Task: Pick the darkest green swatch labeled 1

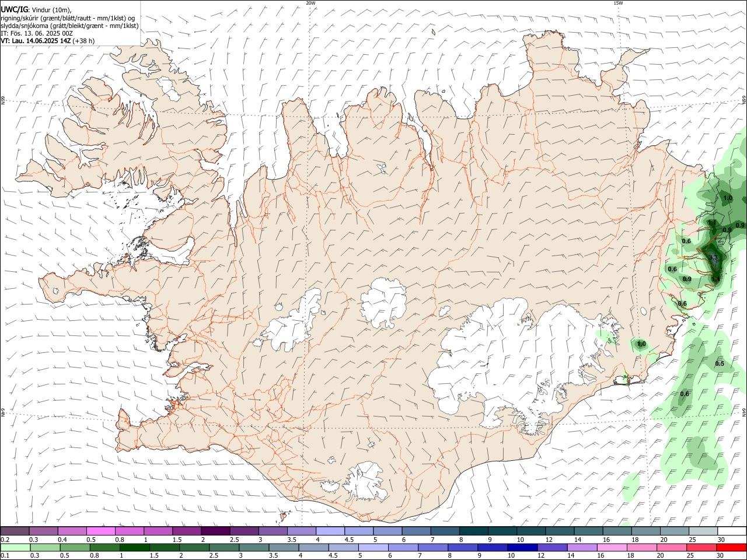Action: click(x=134, y=547)
